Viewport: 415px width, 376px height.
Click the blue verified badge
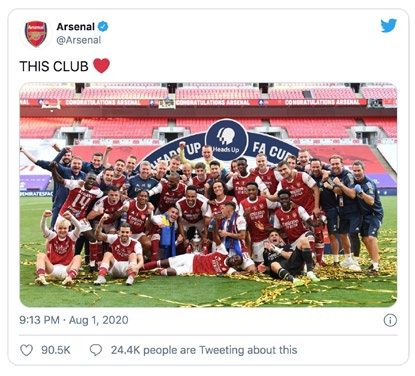click(103, 26)
